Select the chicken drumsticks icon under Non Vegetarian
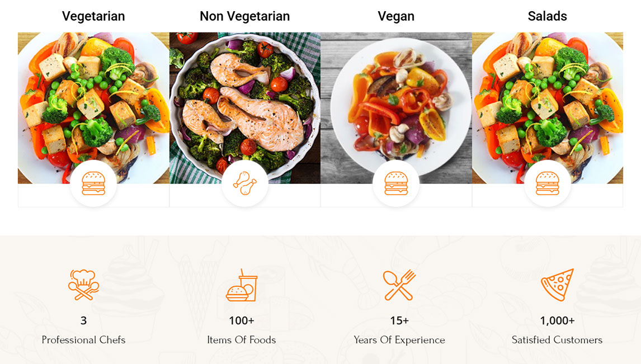The width and height of the screenshot is (641, 364). point(244,182)
